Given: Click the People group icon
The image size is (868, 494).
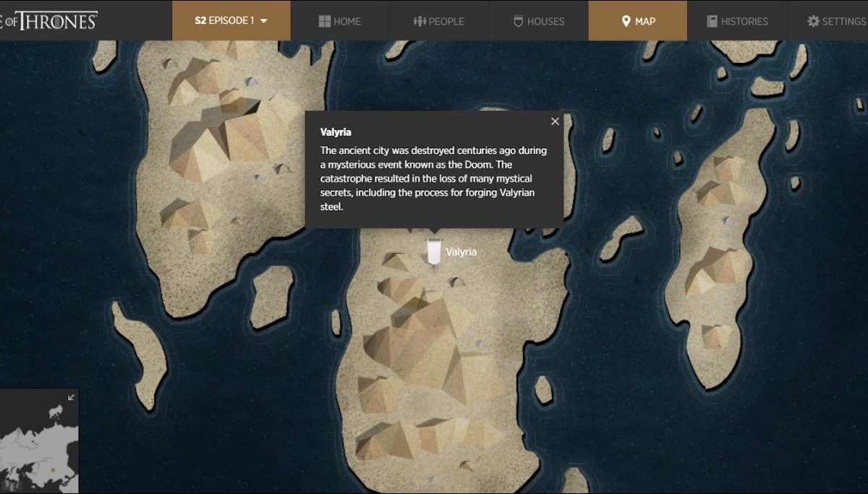Looking at the screenshot, I should pos(420,21).
